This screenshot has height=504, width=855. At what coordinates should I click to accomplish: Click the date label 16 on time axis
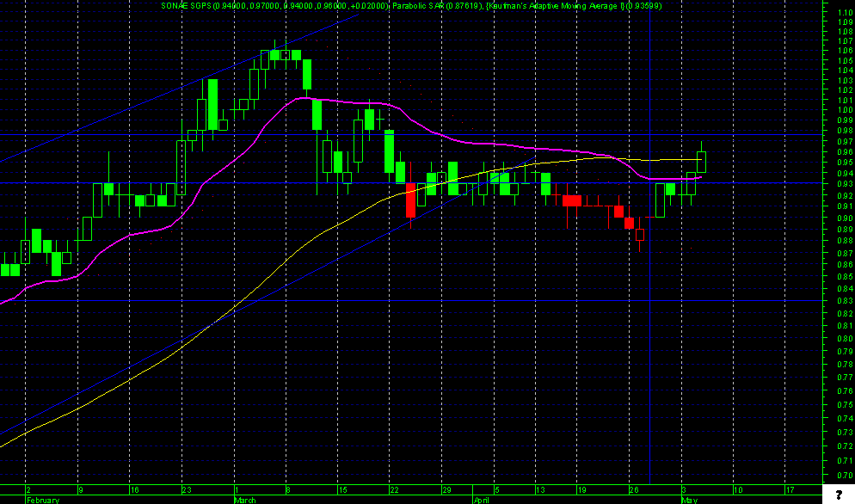click(135, 490)
